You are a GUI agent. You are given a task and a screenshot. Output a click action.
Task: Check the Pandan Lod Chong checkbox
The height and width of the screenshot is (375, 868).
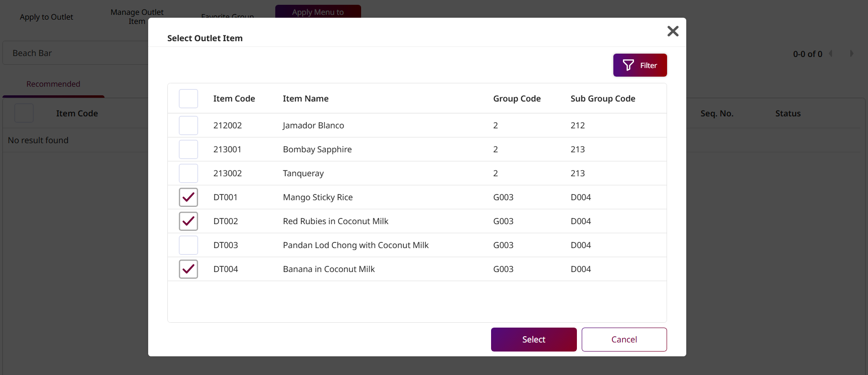(x=188, y=245)
